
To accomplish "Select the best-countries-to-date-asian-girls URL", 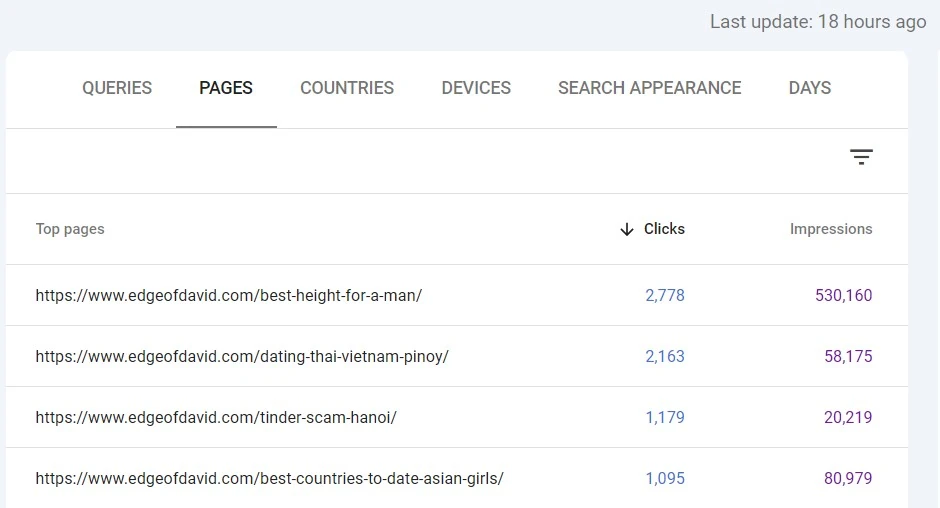I will [269, 479].
